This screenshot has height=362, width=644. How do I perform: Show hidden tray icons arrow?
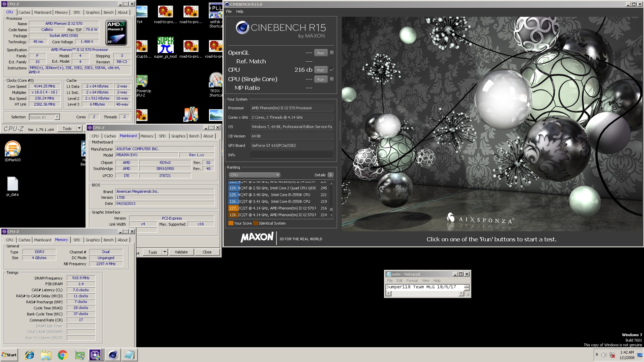coord(597,355)
